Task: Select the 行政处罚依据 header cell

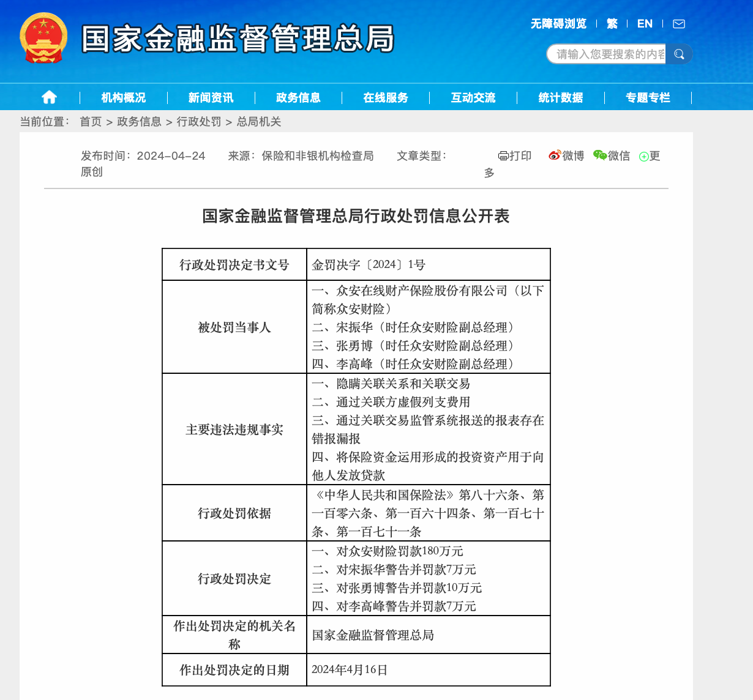Action: click(234, 513)
